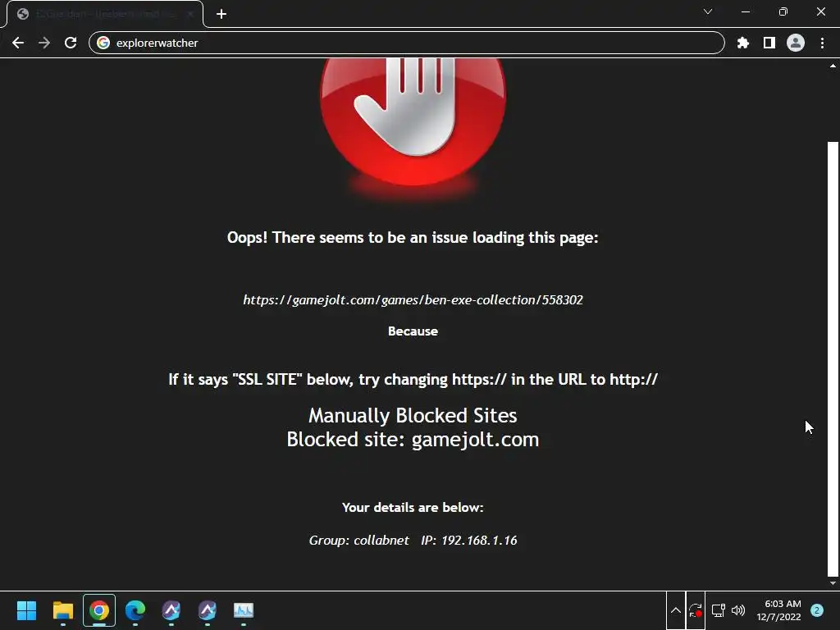
Task: Open Chrome's three-dot menu
Action: 822,43
